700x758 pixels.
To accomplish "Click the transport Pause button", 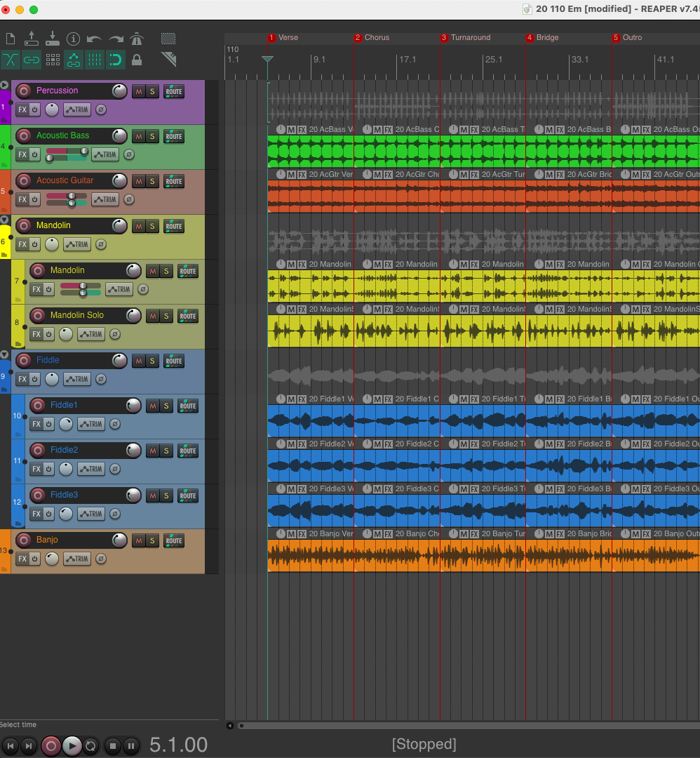I will [x=131, y=746].
